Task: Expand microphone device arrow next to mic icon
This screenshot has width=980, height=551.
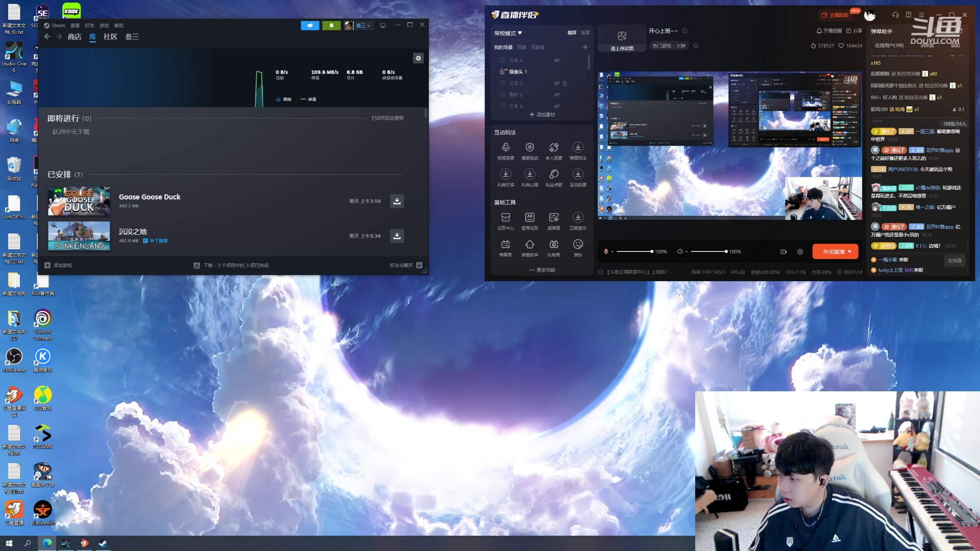Action: (x=612, y=252)
